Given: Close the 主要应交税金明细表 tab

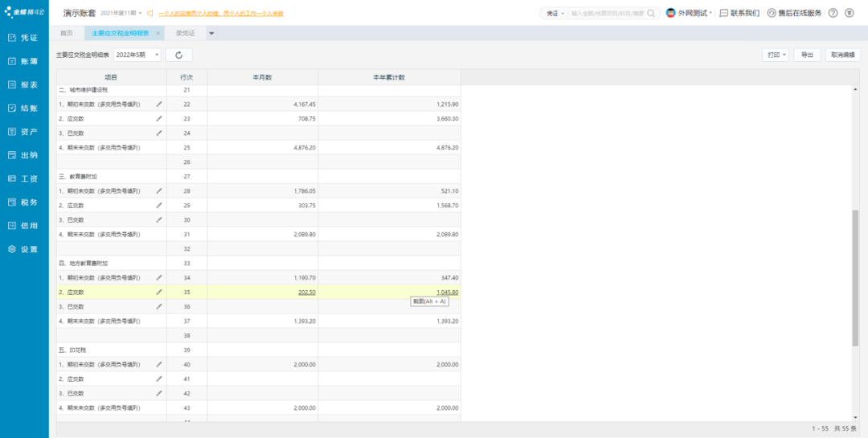Looking at the screenshot, I should 158,33.
